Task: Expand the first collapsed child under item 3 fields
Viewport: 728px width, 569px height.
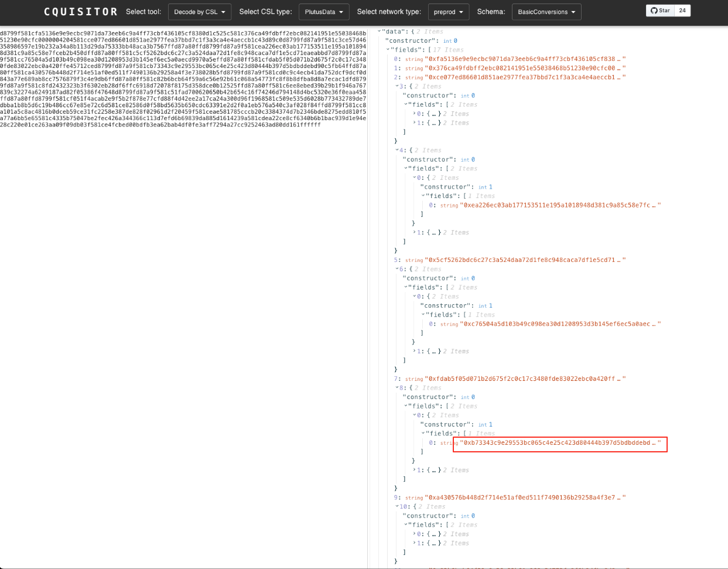Action: [415, 114]
